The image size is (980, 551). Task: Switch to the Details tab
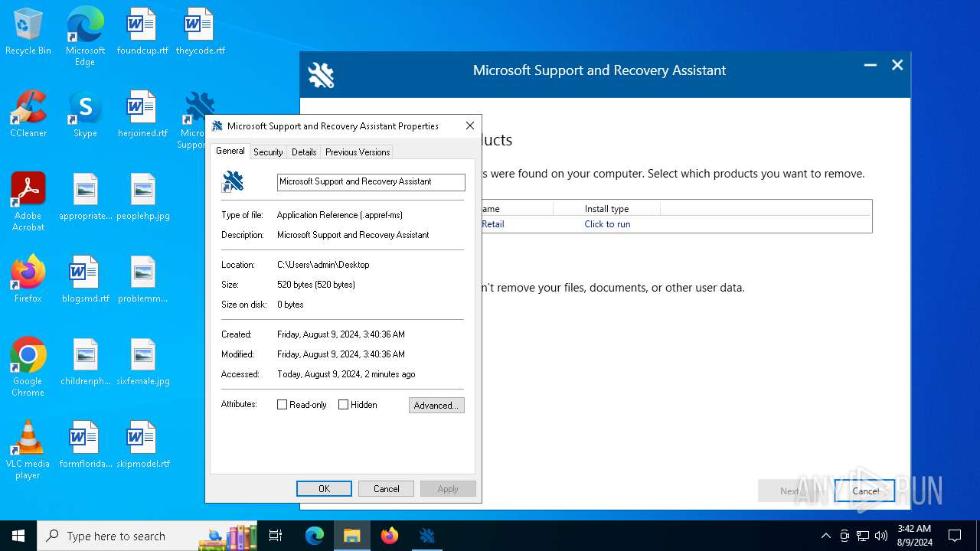(304, 152)
